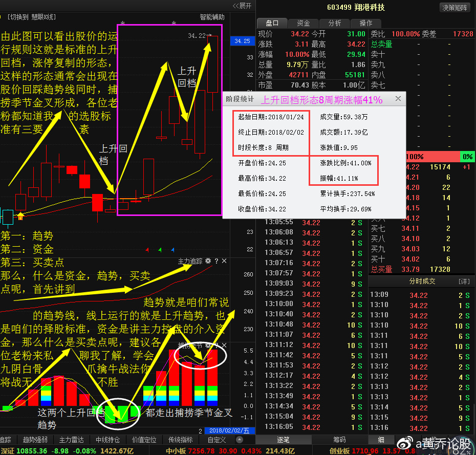
Task: Expand the panel via <<展开
Action: click(x=242, y=6)
